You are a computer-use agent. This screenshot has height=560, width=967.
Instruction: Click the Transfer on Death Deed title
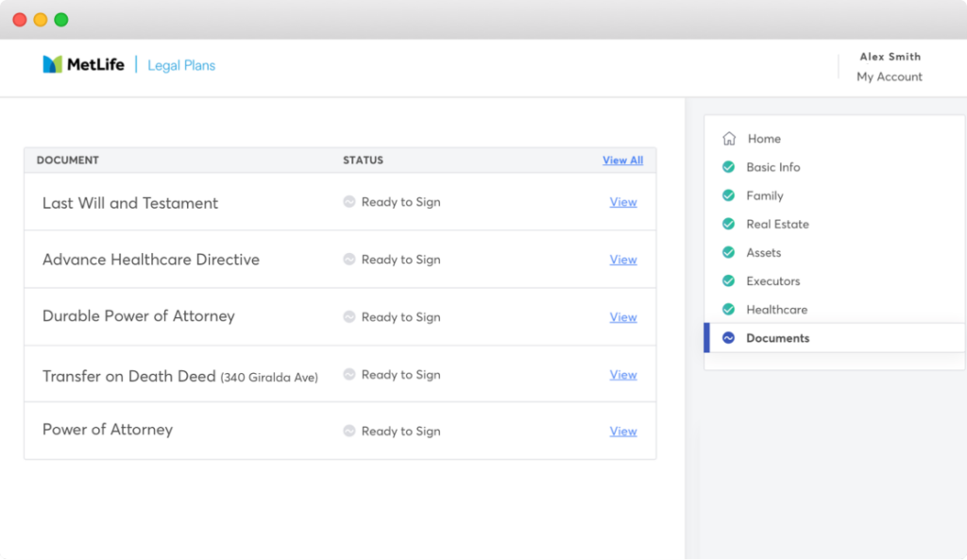180,376
